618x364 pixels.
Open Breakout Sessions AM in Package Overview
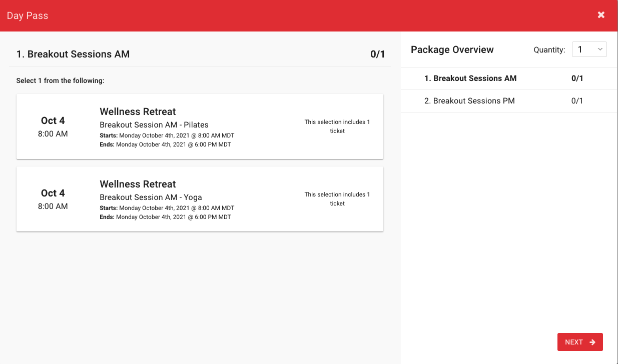pyautogui.click(x=509, y=78)
